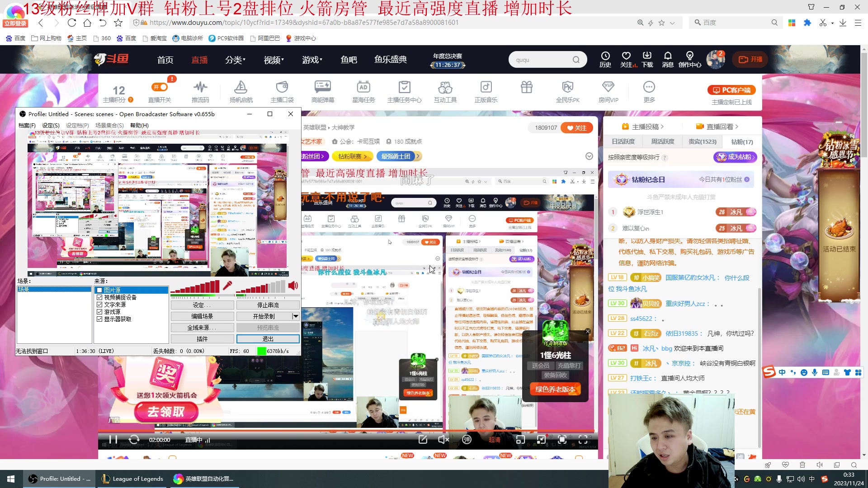This screenshot has height=488, width=868.
Task: Enter fullscreen in the video player
Action: pos(583,440)
